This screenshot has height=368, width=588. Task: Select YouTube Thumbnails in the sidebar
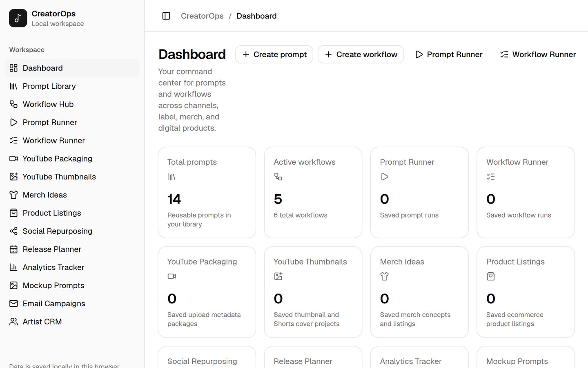click(72, 177)
